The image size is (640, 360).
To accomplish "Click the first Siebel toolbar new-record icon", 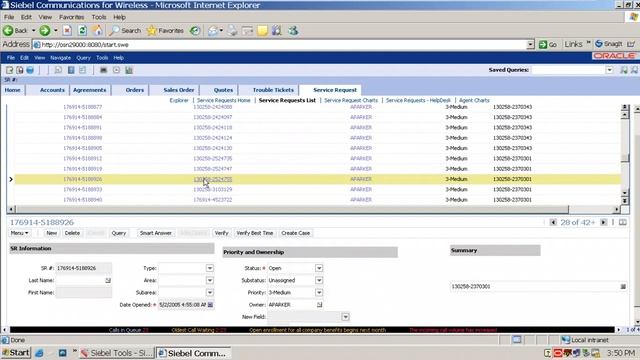I will click(x=9, y=70).
